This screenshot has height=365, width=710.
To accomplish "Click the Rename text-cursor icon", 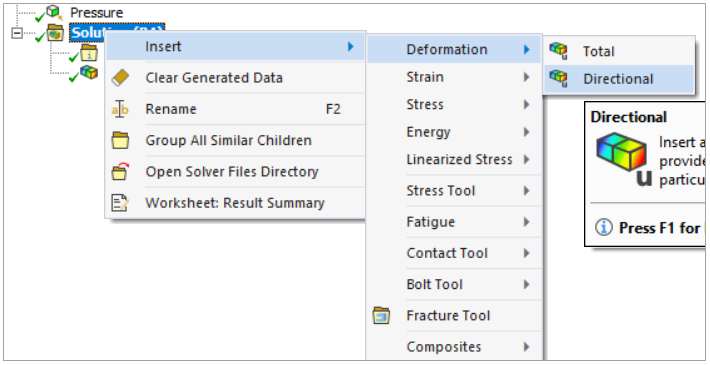I will 120,109.
